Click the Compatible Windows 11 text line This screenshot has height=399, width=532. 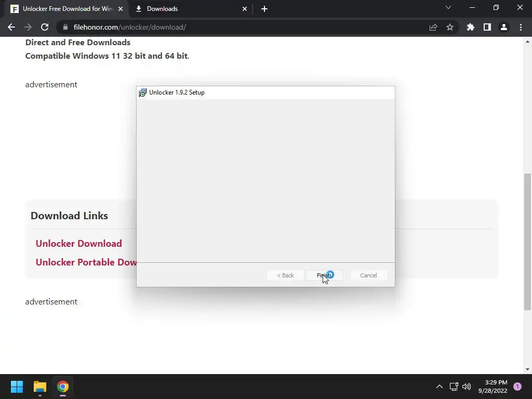coord(107,56)
